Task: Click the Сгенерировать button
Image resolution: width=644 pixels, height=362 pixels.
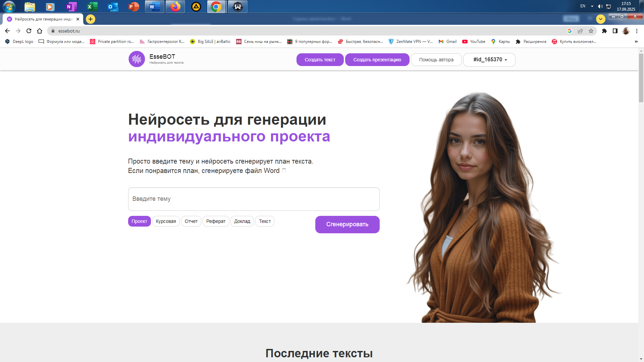Action: point(347,224)
